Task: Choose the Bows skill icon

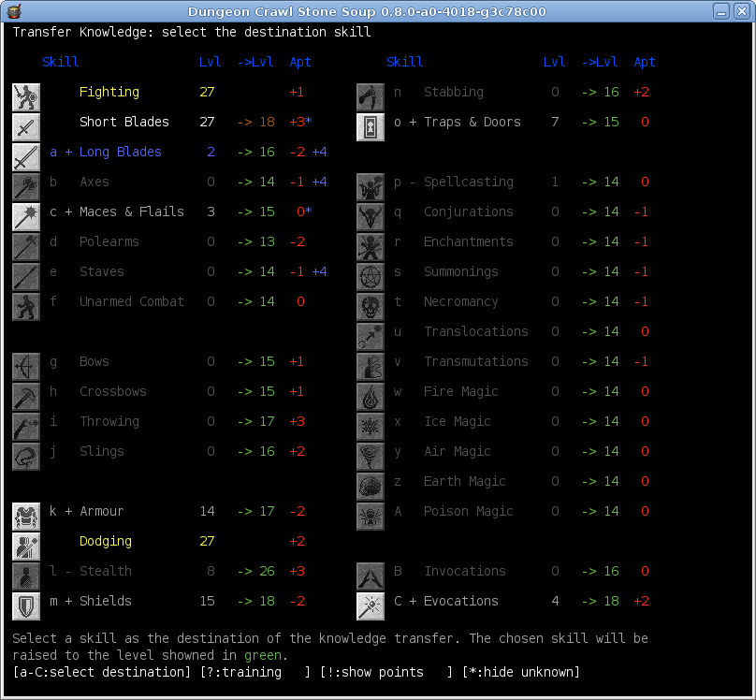Action: coord(26,367)
